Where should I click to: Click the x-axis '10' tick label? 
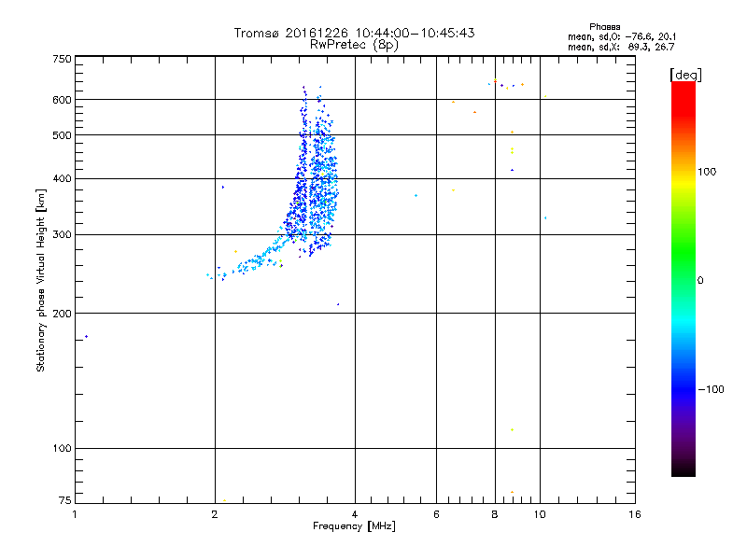point(540,514)
